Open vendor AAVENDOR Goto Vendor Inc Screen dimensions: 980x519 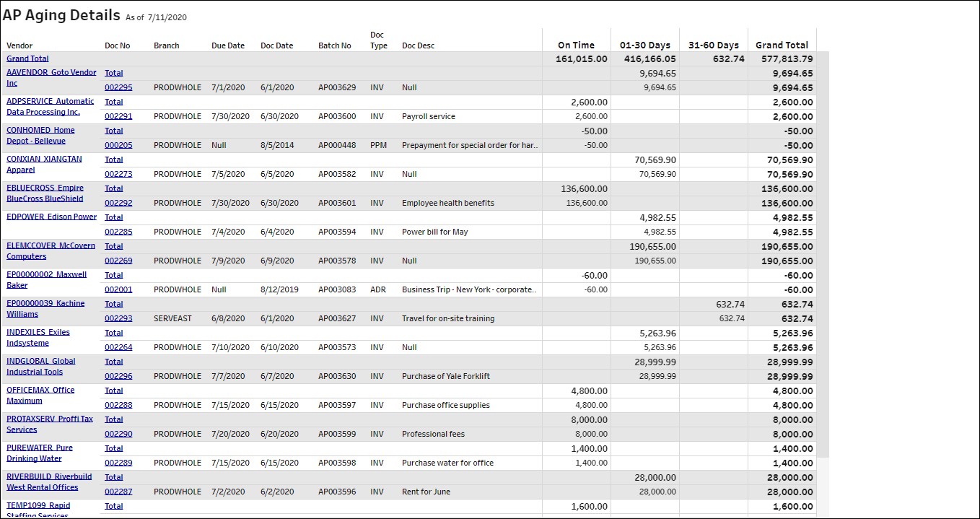point(51,78)
